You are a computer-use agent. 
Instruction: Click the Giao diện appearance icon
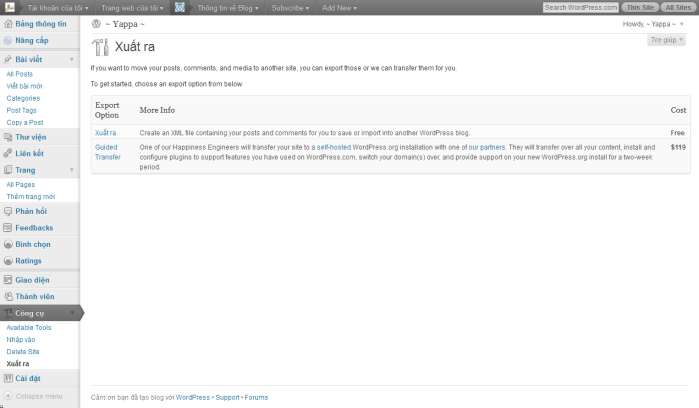pos(8,279)
